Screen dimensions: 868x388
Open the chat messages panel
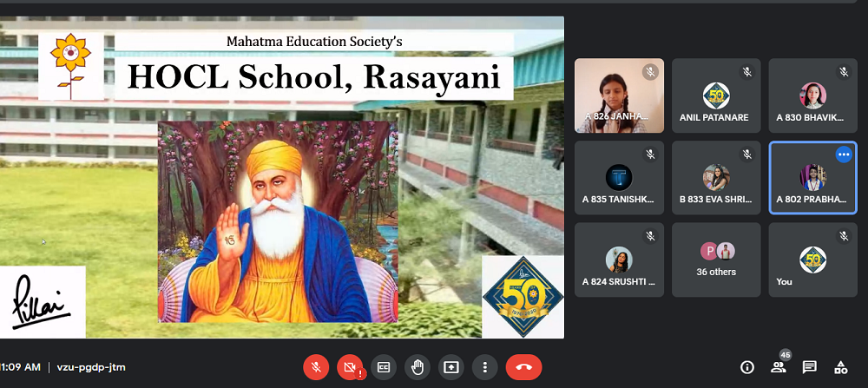point(809,367)
